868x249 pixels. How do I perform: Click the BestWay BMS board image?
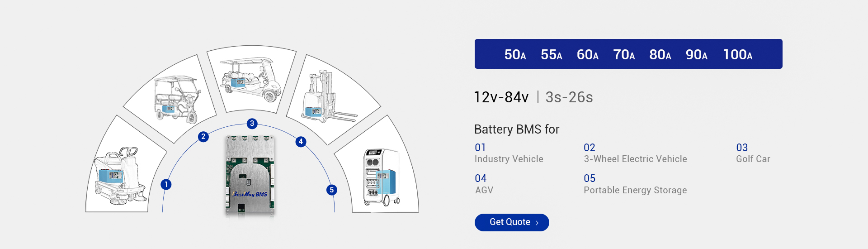250,174
